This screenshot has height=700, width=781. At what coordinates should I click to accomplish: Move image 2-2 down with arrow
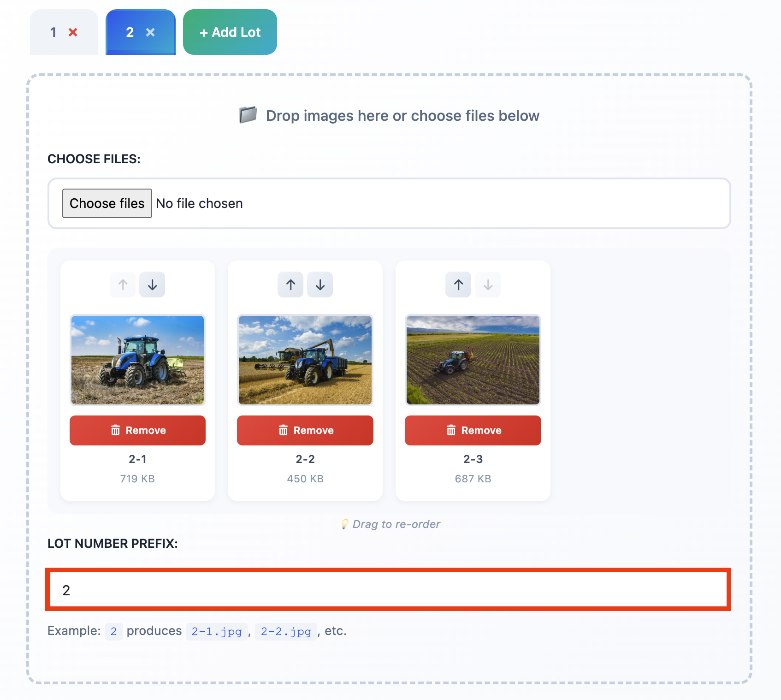(x=320, y=285)
